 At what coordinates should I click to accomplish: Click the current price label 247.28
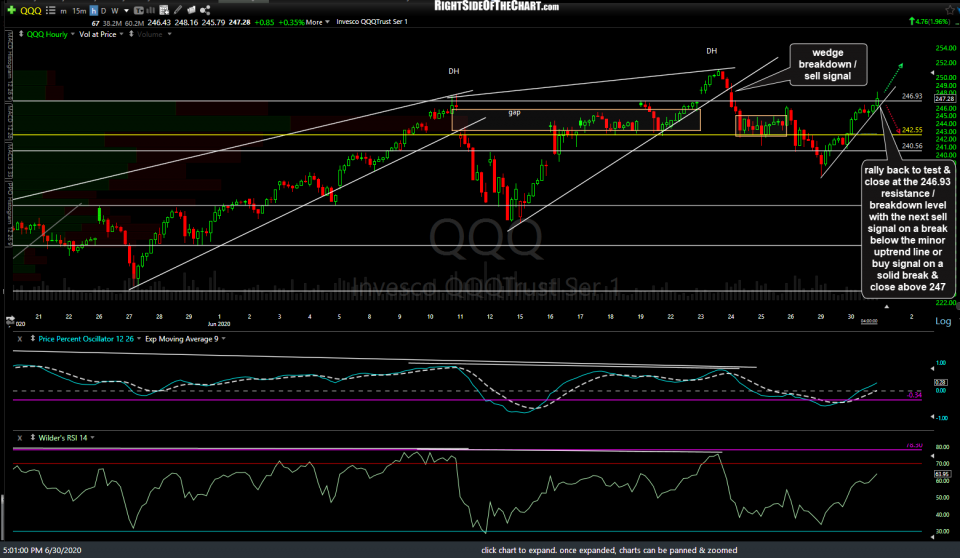[945, 99]
